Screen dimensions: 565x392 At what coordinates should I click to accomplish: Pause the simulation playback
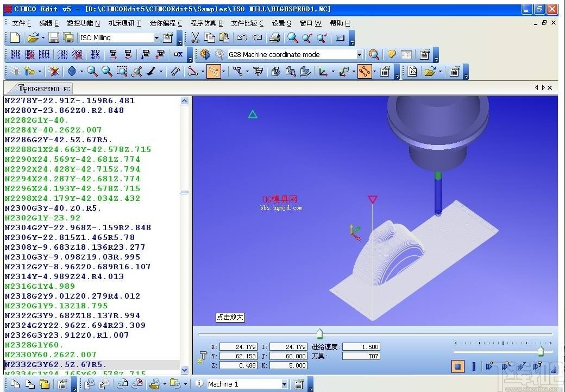pyautogui.click(x=474, y=367)
